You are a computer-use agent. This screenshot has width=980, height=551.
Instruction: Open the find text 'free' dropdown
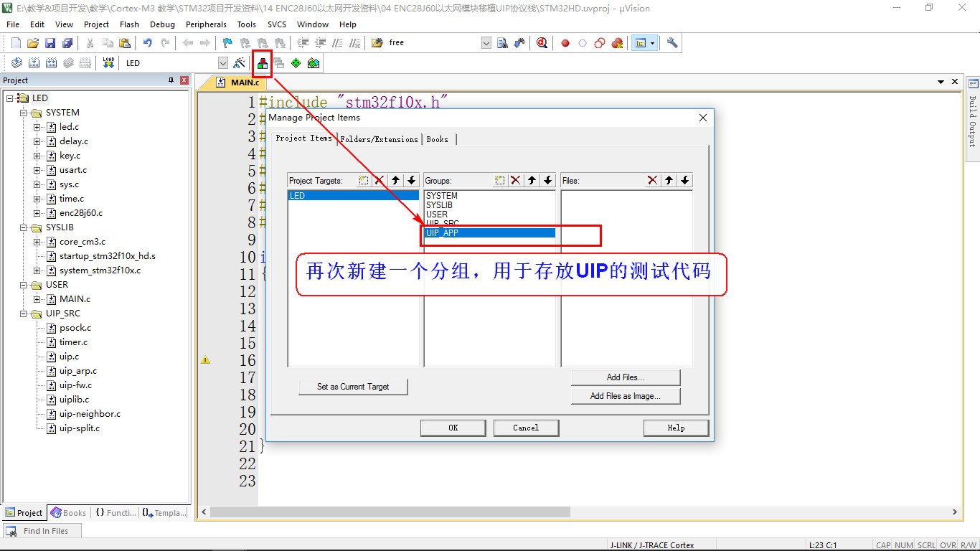(486, 43)
